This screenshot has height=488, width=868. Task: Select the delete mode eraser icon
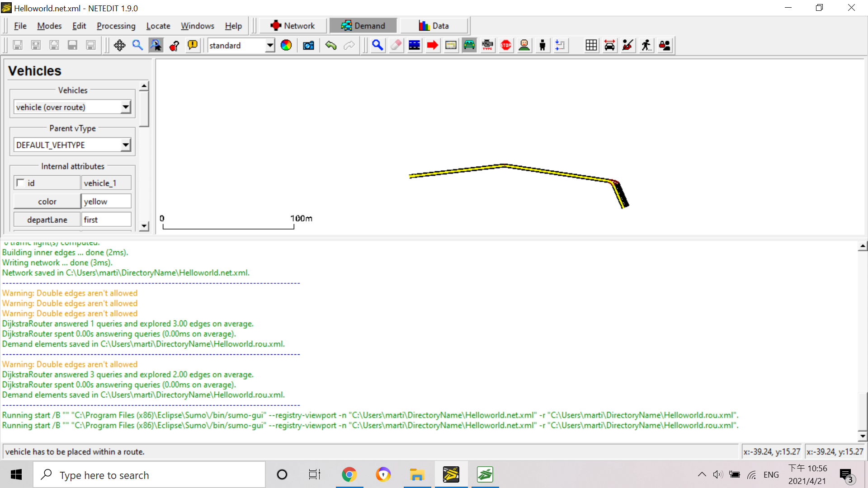pos(396,45)
